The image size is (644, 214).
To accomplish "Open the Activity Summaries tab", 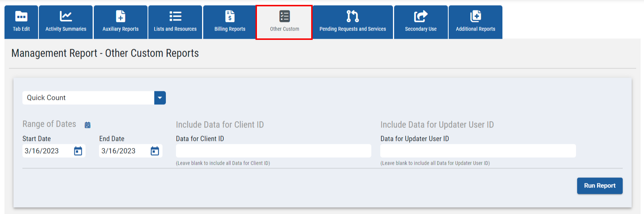I will click(66, 22).
